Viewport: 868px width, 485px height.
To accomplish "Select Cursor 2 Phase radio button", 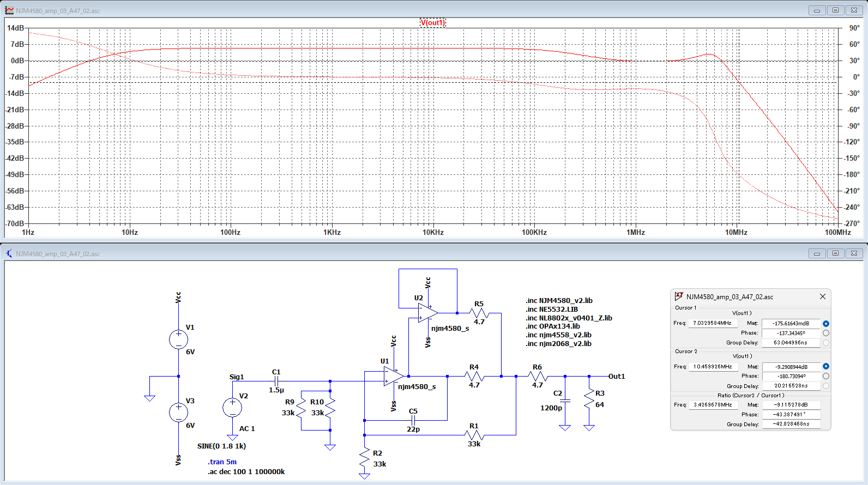I will [x=826, y=376].
